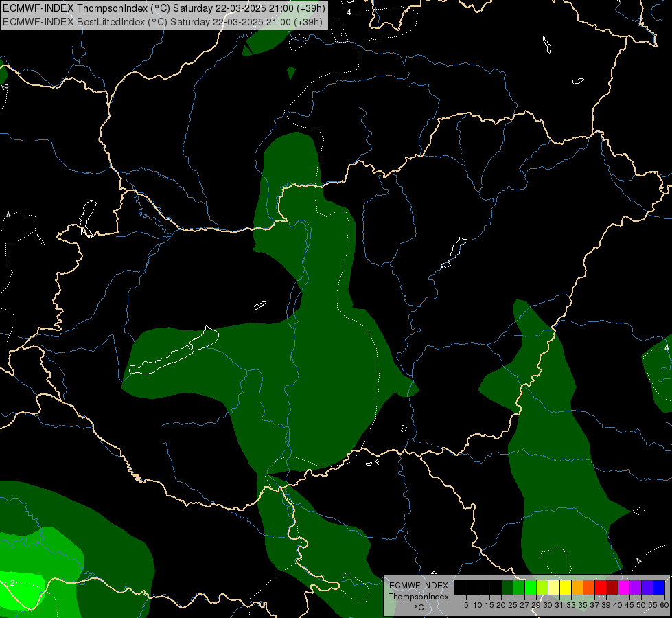Select the dark green 20–25 legend swatch
Viewport: 672px width, 618px height.
[507, 587]
